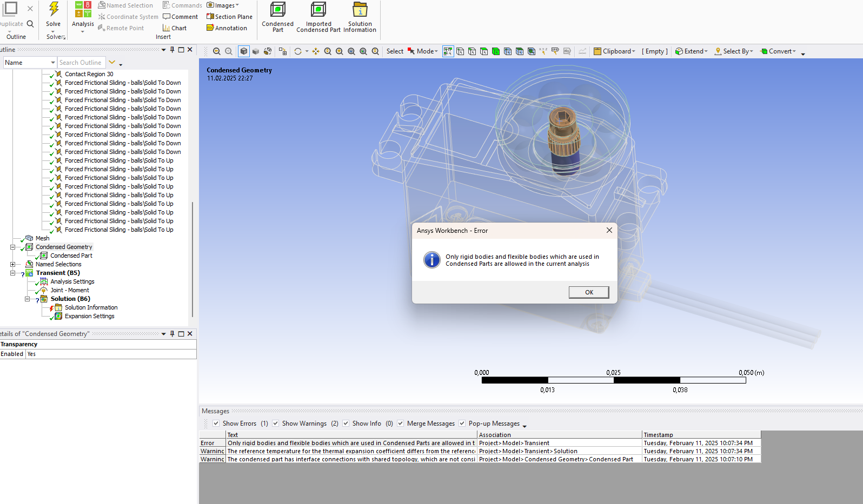Select shaded exterior and edges display
The image size is (863, 504).
(x=244, y=51)
